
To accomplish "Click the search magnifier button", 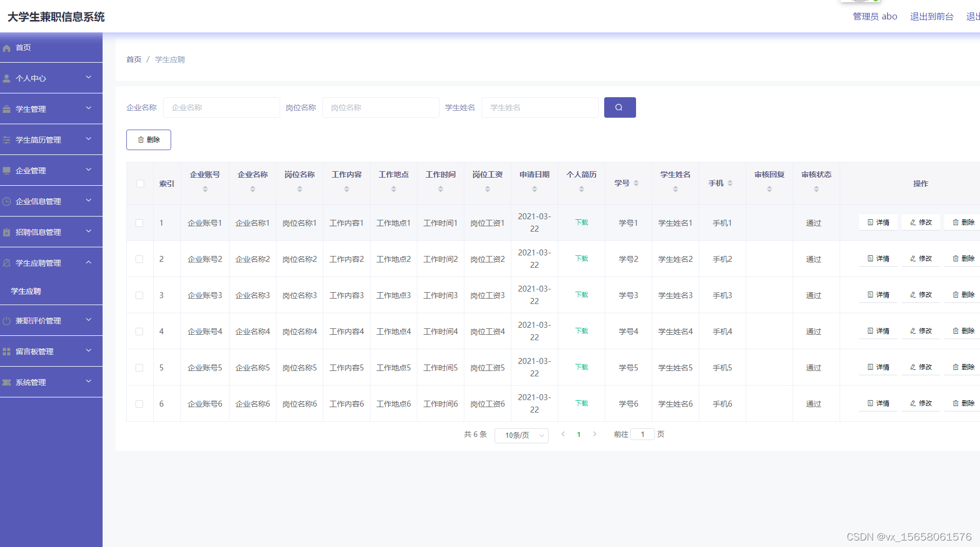I will [619, 107].
